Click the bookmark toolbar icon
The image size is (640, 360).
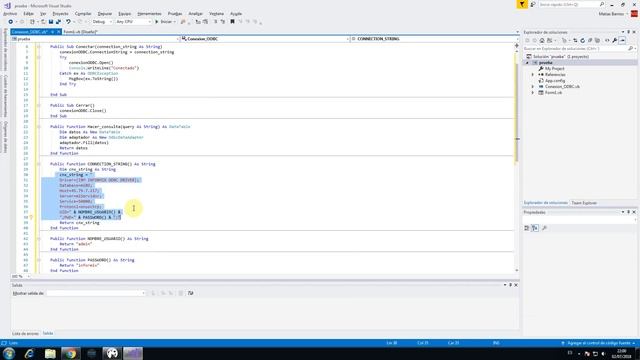point(232,22)
